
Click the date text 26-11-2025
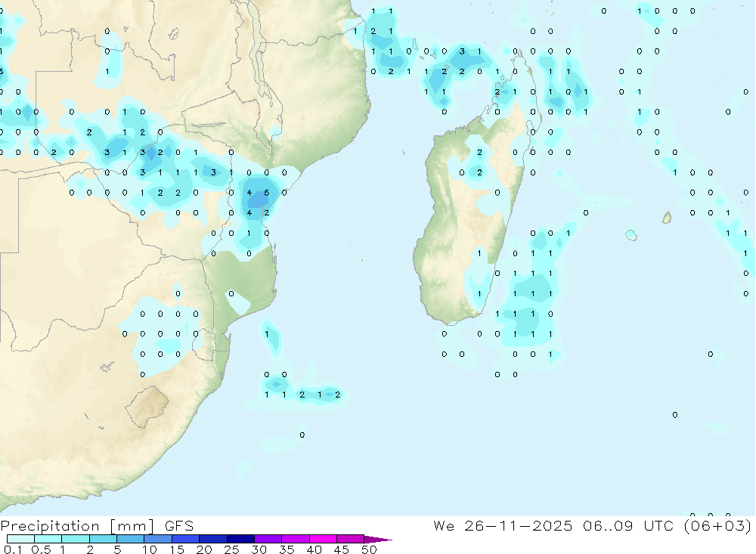pyautogui.click(x=519, y=525)
